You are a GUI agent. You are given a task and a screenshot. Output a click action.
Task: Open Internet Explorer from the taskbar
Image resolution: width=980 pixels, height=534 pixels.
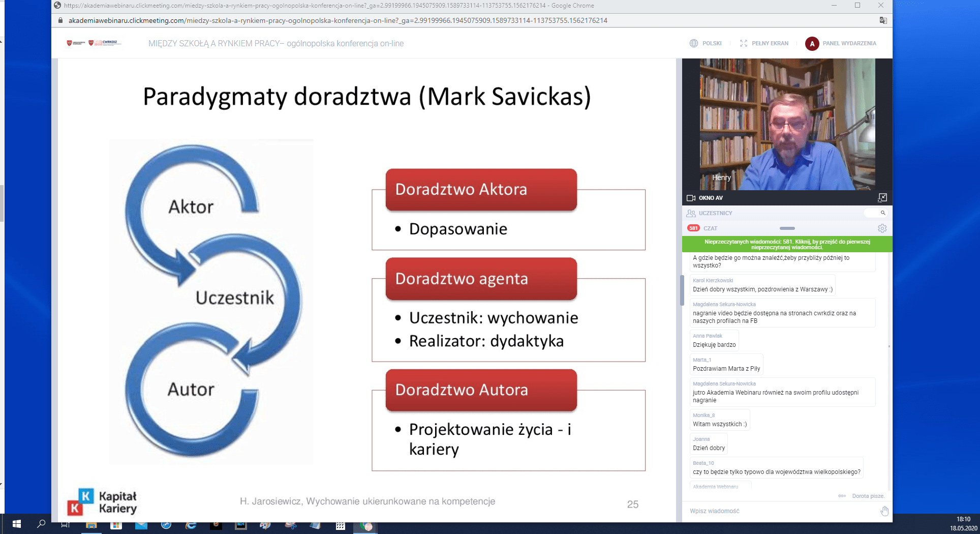(191, 525)
